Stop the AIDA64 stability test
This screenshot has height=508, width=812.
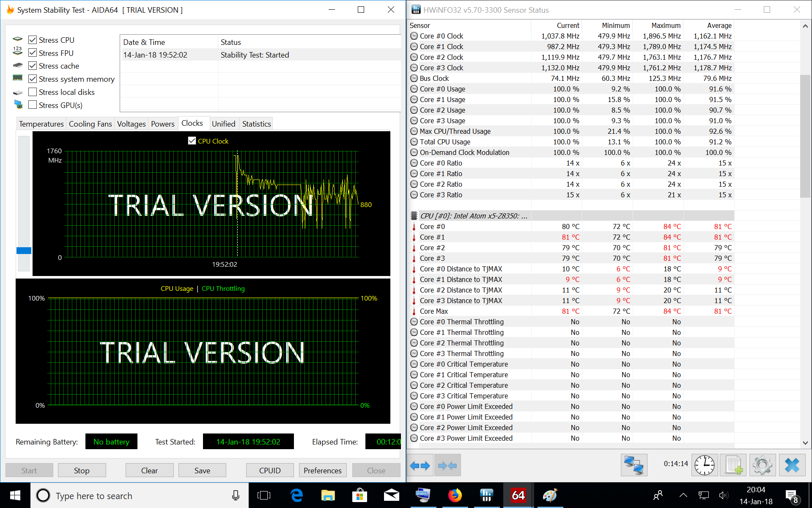pos(82,470)
